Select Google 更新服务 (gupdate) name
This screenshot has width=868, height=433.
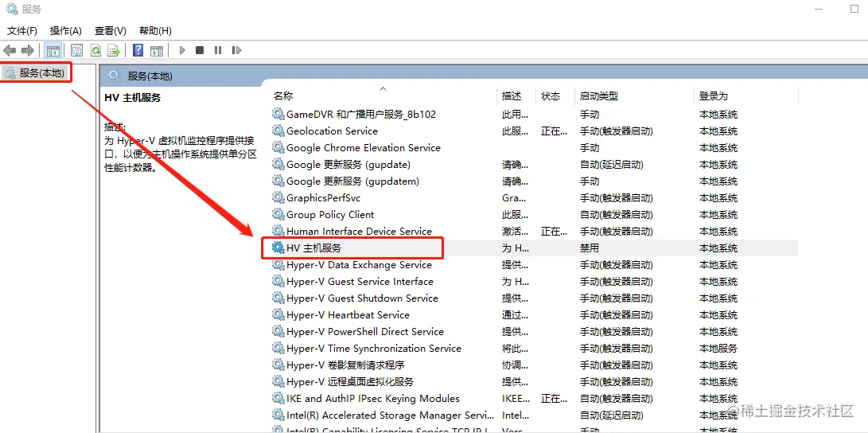(348, 165)
